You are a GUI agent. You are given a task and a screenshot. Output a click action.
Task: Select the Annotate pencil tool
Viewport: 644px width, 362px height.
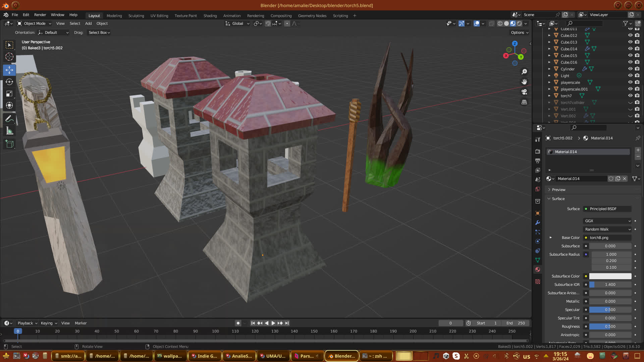(9, 119)
